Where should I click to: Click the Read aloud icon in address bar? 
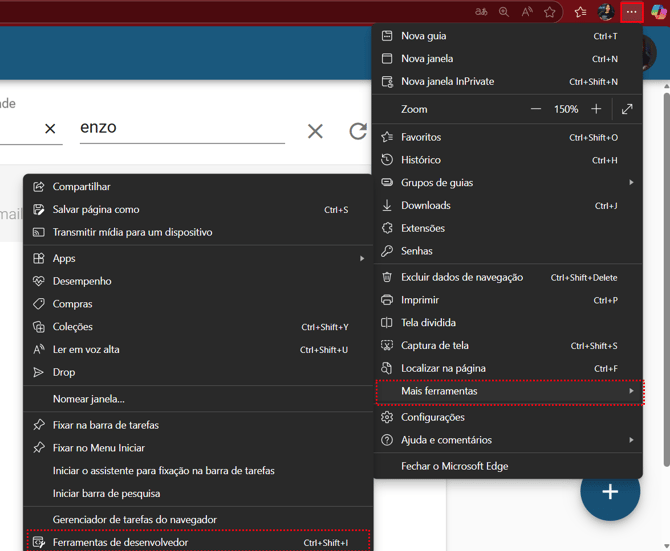tap(527, 12)
